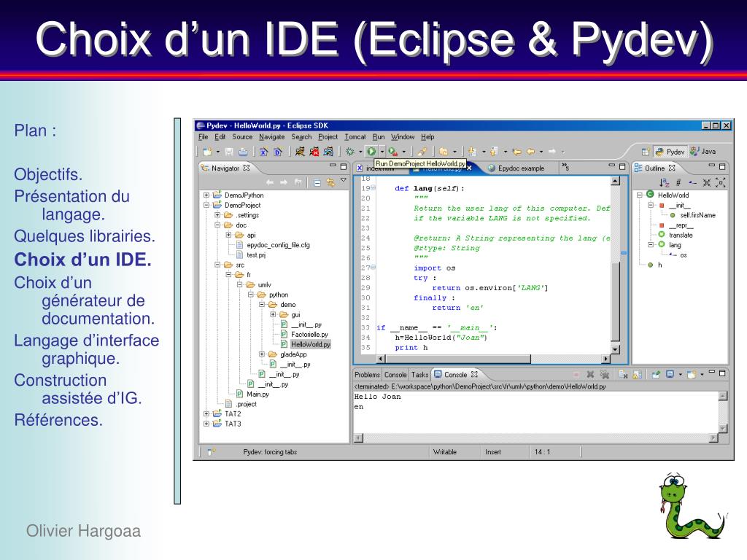Open the Run button dropdown arrow

click(x=382, y=152)
